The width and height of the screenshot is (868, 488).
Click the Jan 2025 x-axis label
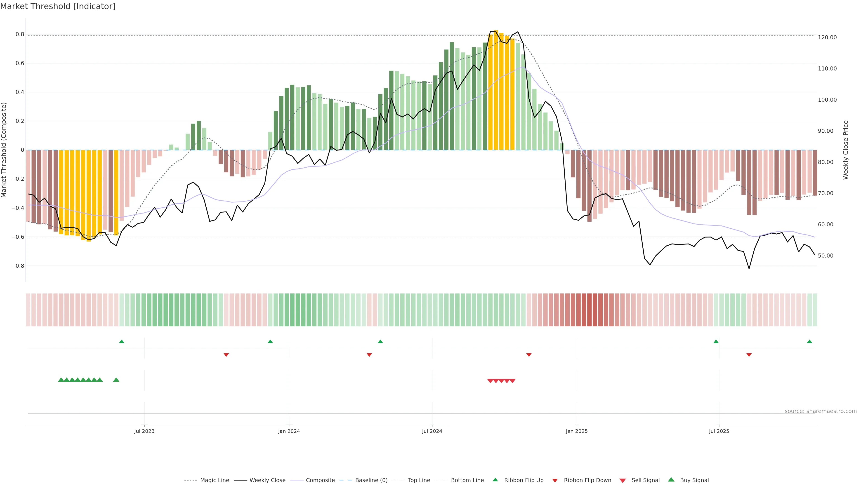pos(577,431)
